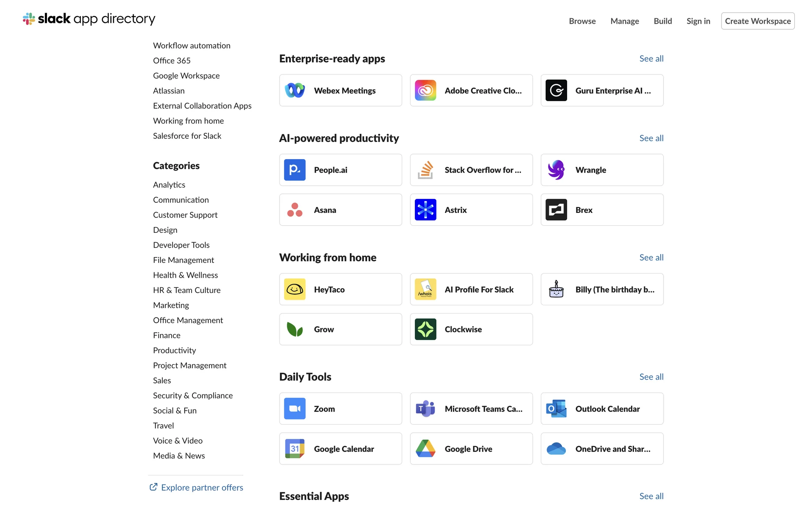Viewport: 812px width, 508px height.
Task: Open the Manage menu item
Action: click(x=624, y=21)
